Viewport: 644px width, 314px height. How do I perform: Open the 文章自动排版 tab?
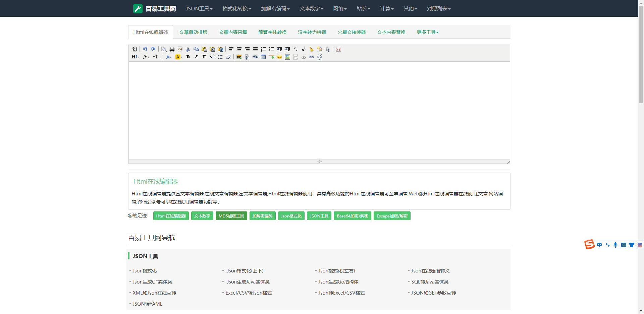(x=193, y=32)
